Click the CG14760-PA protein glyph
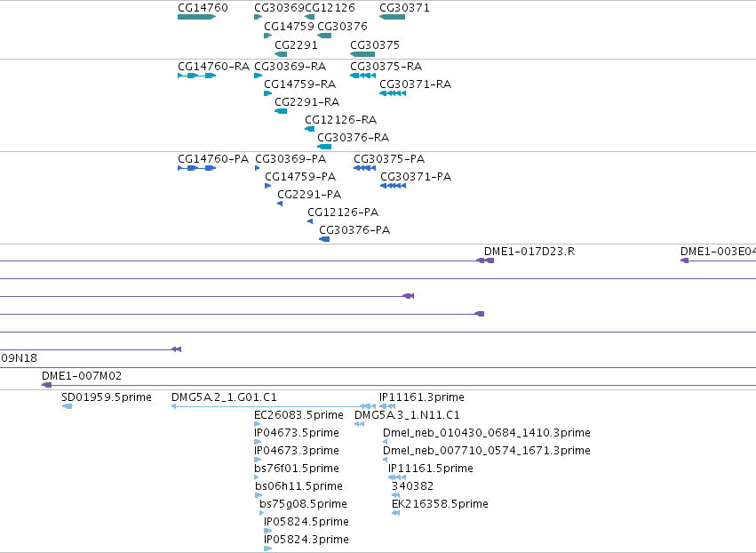Screen dimensions: 756x553 [196, 168]
